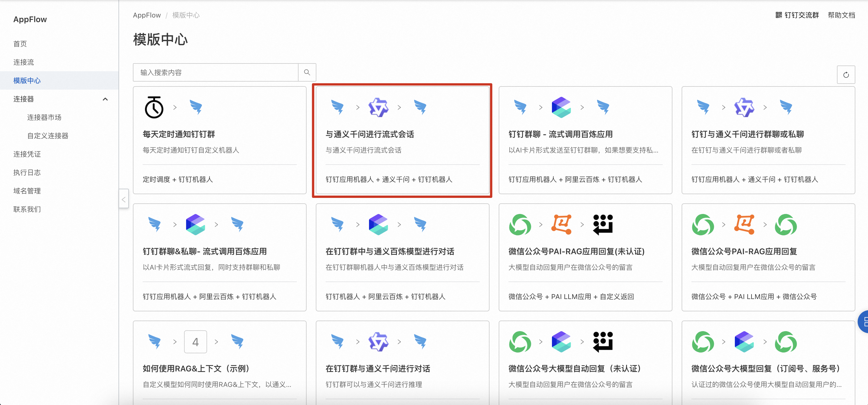Screen dimensions: 868x405
Task: Click the refresh icon button
Action: click(846, 75)
